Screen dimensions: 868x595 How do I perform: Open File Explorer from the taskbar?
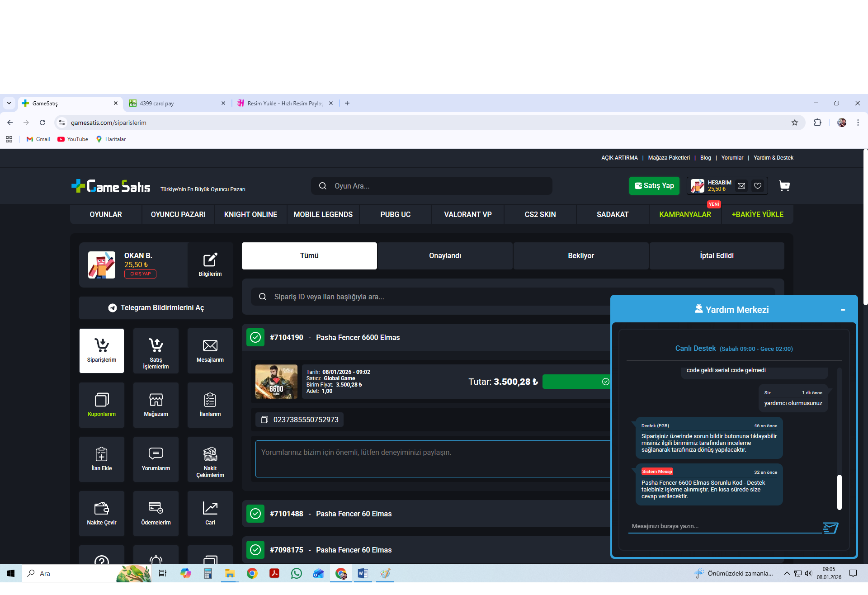[x=230, y=573]
